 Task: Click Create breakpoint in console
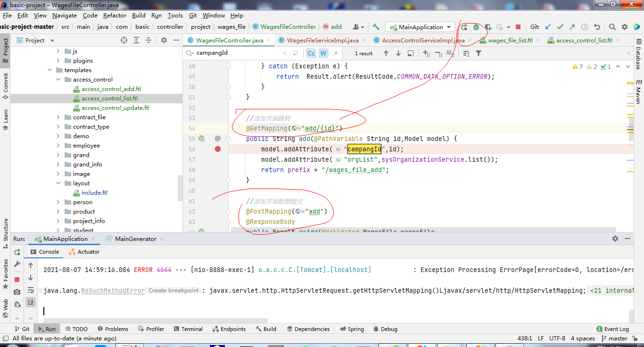coord(173,290)
